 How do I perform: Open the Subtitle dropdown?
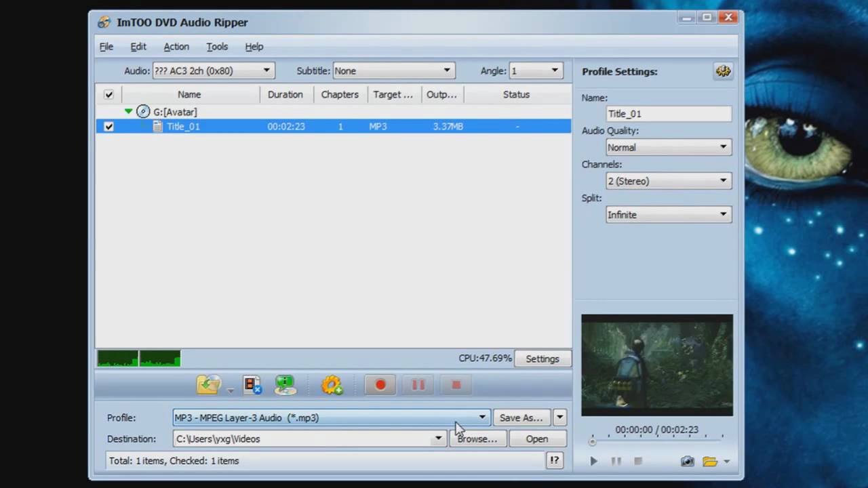tap(394, 70)
